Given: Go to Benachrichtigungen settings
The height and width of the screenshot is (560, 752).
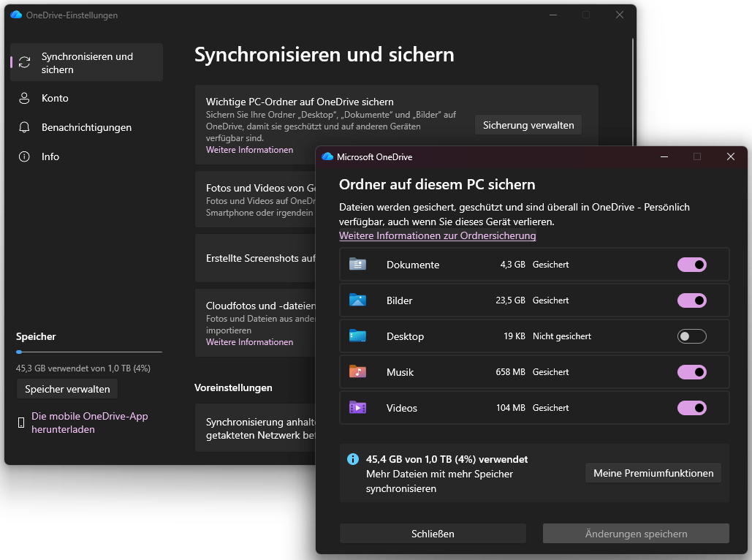Looking at the screenshot, I should pyautogui.click(x=87, y=128).
